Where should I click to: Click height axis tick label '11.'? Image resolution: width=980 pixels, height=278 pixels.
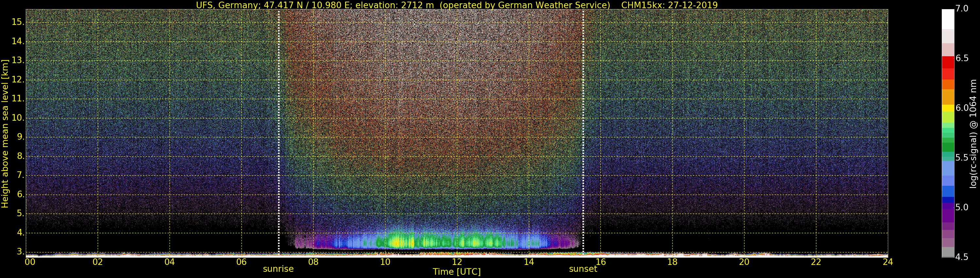[18, 99]
